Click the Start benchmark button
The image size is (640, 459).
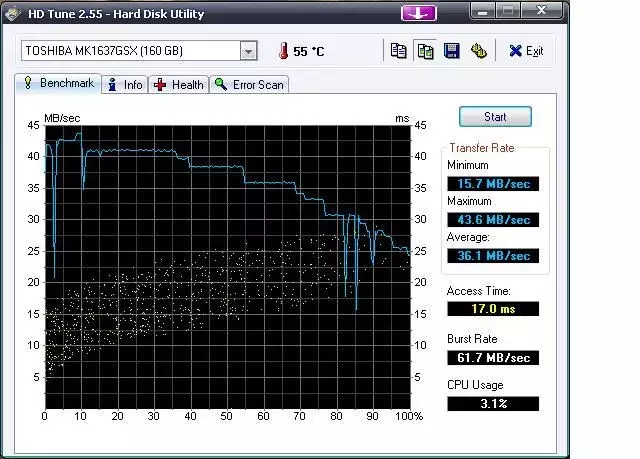click(x=495, y=117)
